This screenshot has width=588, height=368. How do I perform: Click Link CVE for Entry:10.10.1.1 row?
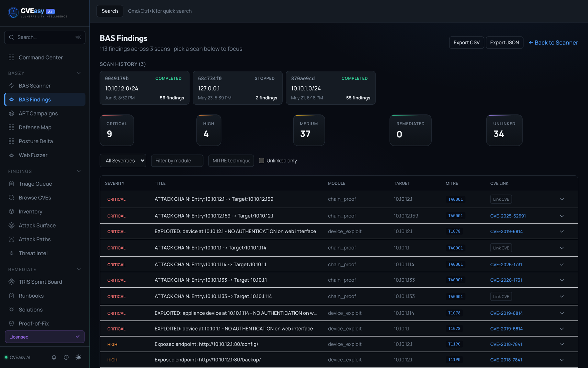[501, 248]
